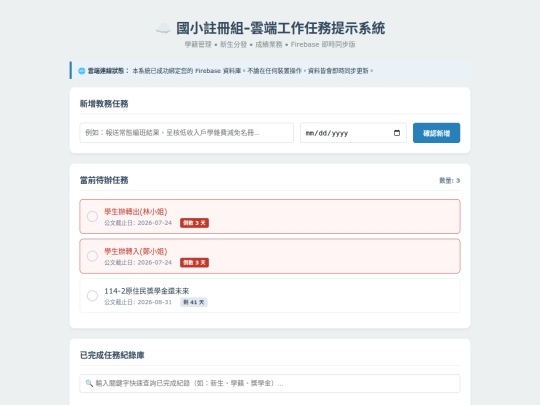The image size is (540, 405).
Task: Check off the 114-2原住民獎學金 task circle
Action: click(x=92, y=295)
